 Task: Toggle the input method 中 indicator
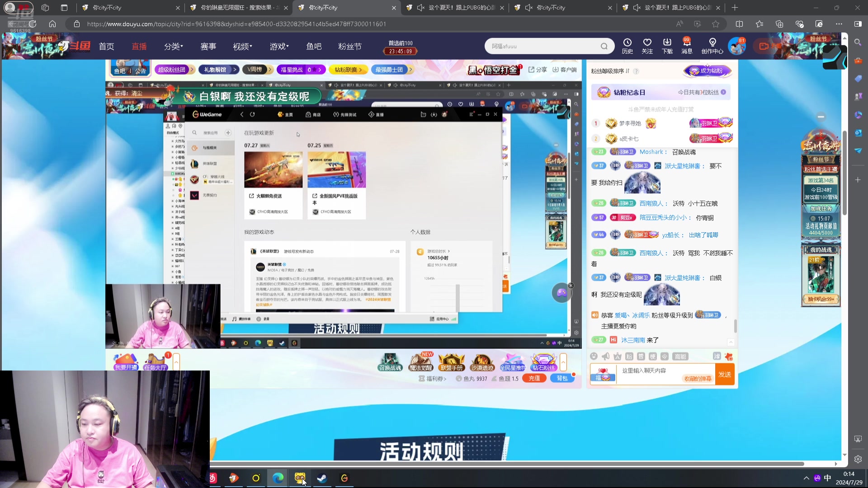tap(827, 478)
